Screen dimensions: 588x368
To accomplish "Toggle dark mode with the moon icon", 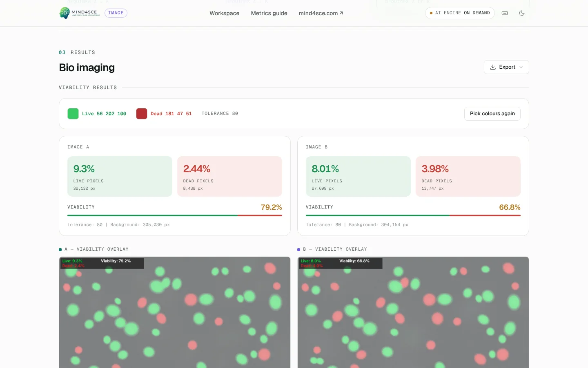I will point(522,13).
